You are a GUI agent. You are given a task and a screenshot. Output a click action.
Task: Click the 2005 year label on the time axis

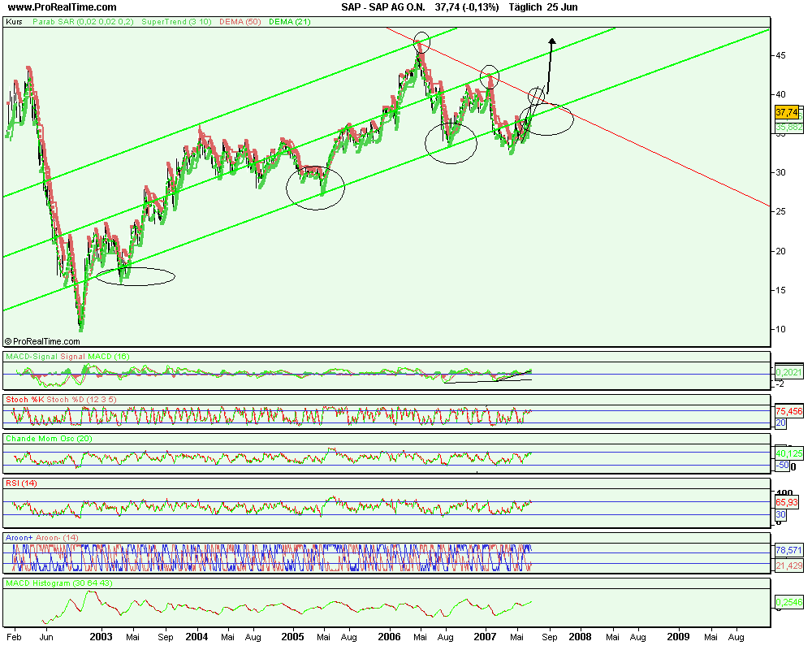(x=292, y=636)
